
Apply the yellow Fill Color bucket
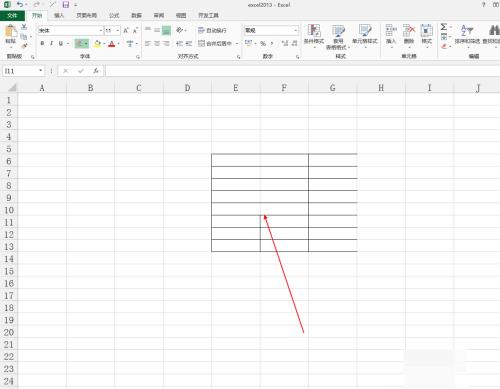[x=98, y=44]
